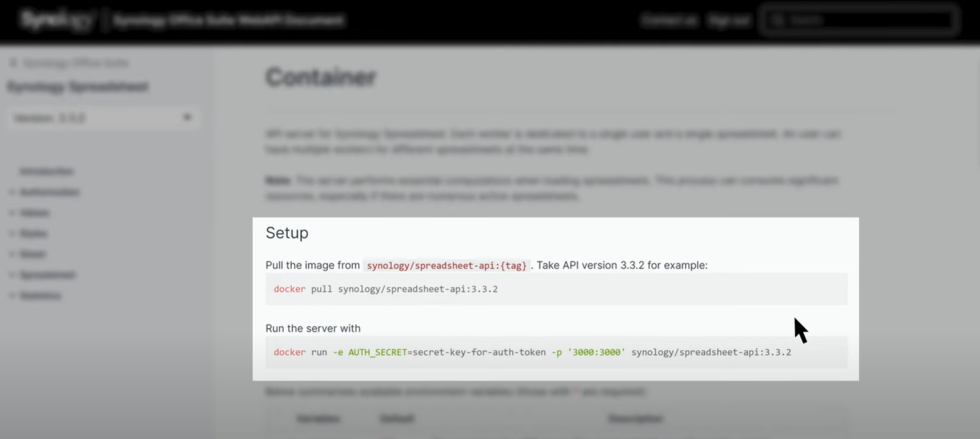Click the magnifier icon in the search box
This screenshot has width=980, height=439.
pos(778,20)
